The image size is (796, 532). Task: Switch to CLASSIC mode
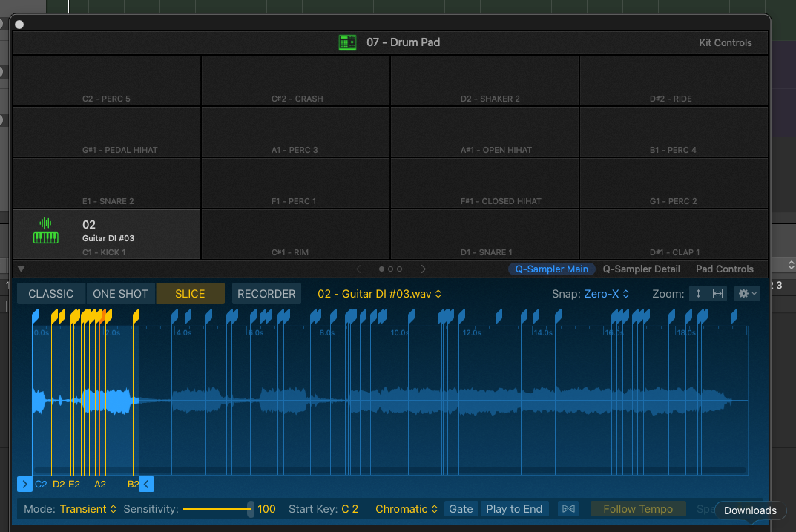point(50,294)
